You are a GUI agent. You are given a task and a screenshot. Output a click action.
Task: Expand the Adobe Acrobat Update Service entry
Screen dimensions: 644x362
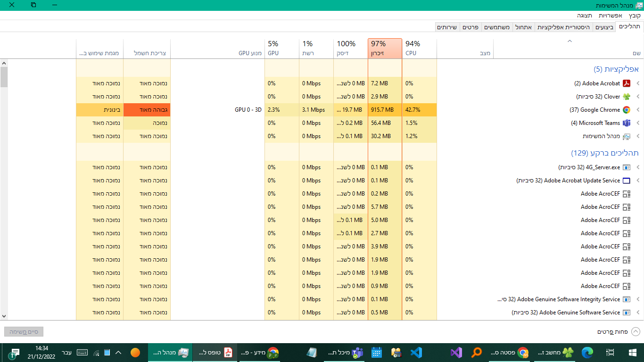point(638,181)
